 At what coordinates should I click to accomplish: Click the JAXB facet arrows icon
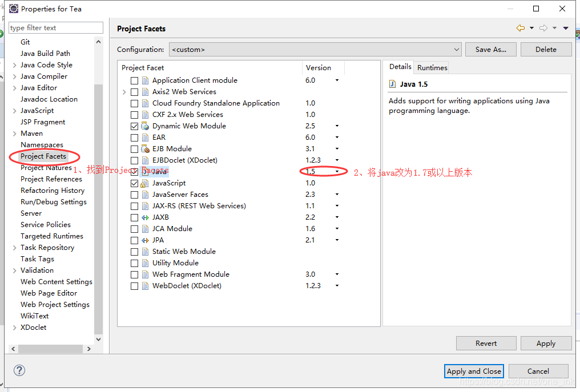point(145,217)
